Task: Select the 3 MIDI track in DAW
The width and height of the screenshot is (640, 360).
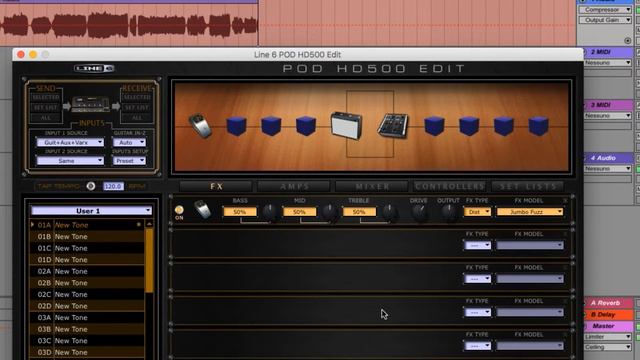Action: pos(608,105)
